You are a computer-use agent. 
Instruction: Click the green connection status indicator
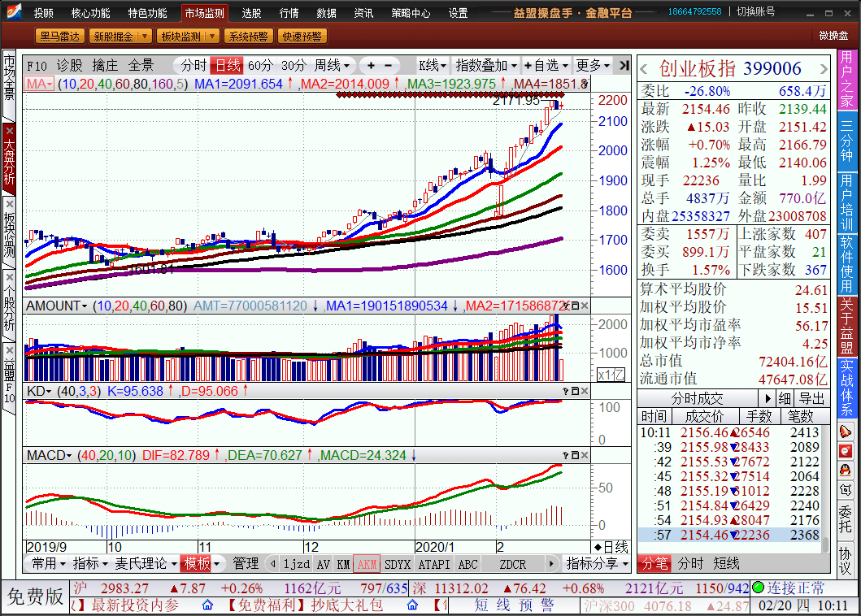759,588
